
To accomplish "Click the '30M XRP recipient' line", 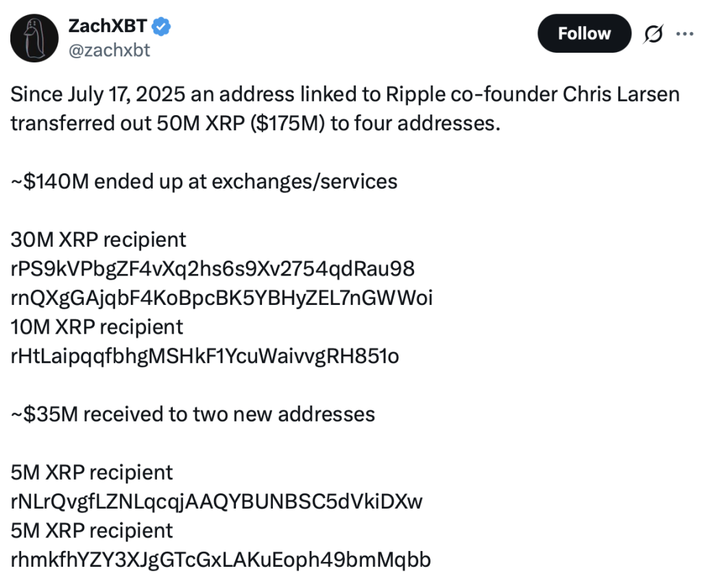I will (98, 240).
